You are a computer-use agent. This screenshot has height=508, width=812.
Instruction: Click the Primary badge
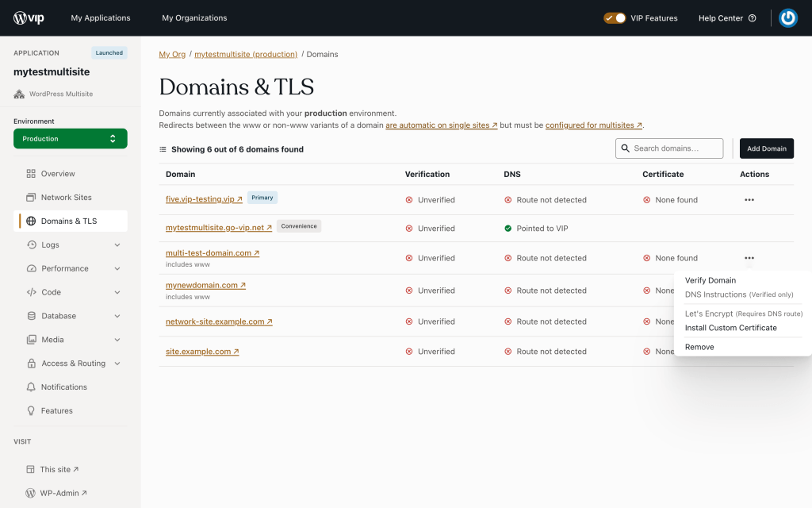[x=262, y=198]
